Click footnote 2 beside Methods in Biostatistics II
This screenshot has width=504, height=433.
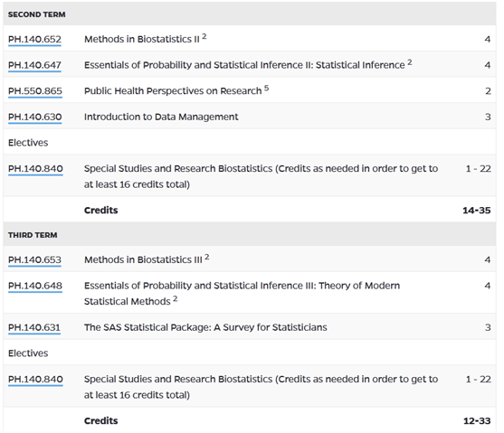[204, 37]
